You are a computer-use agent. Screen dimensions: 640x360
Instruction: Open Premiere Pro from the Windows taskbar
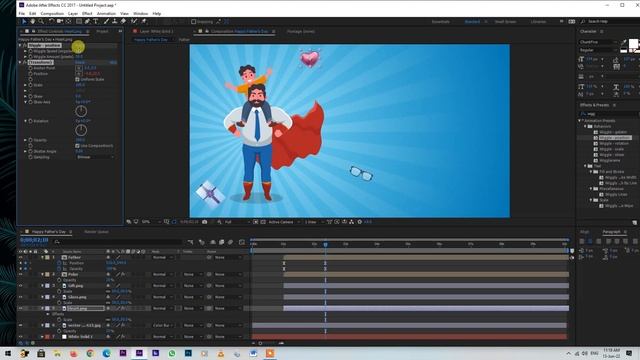[123, 353]
